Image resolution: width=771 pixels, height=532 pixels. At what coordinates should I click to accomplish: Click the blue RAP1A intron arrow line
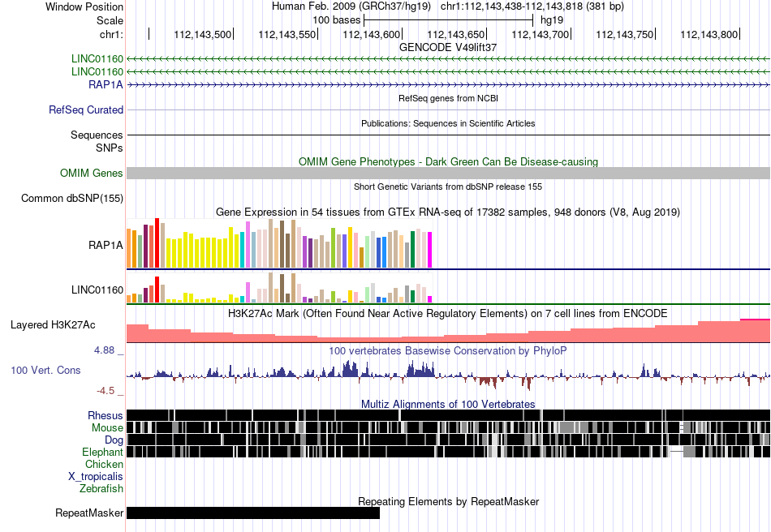(x=448, y=85)
